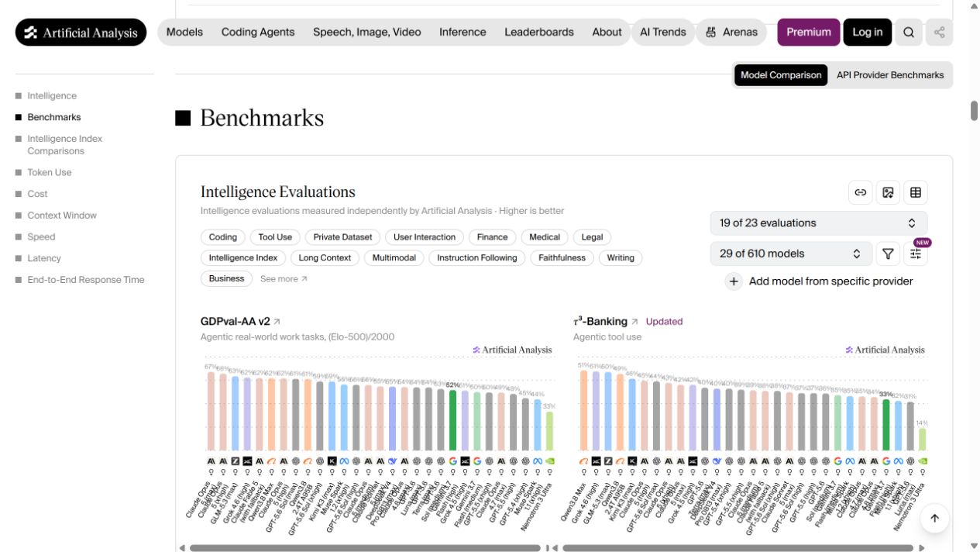
Task: Click the Premium button
Action: point(809,33)
